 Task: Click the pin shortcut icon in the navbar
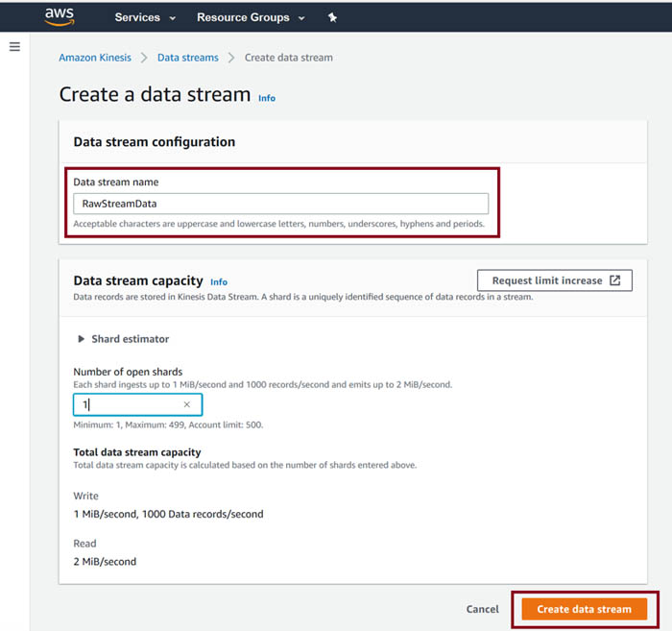coord(332,17)
